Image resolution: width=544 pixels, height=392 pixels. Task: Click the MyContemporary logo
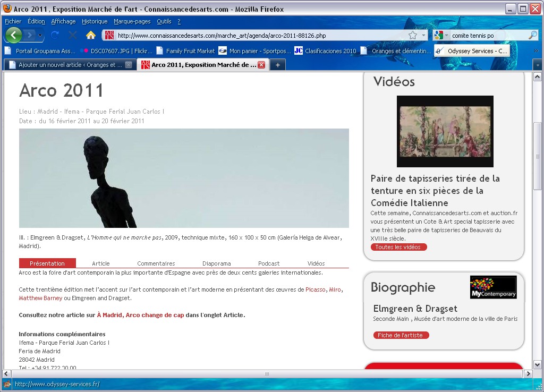pyautogui.click(x=494, y=287)
